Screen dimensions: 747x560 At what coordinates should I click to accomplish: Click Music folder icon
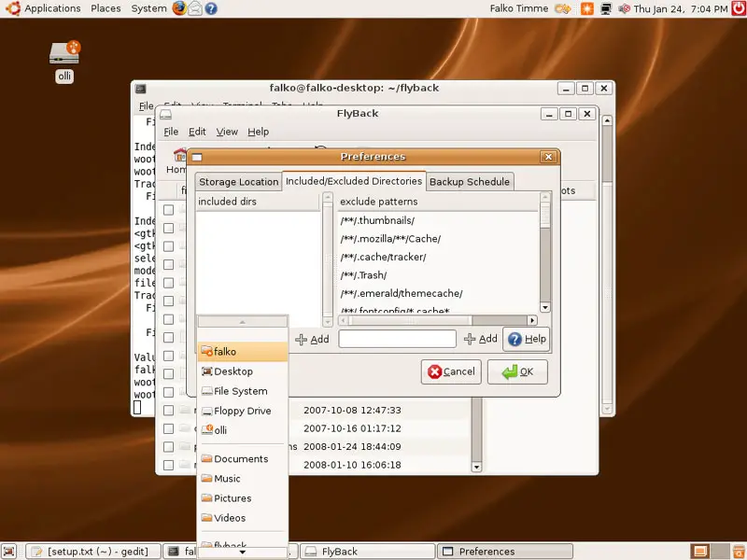[206, 478]
